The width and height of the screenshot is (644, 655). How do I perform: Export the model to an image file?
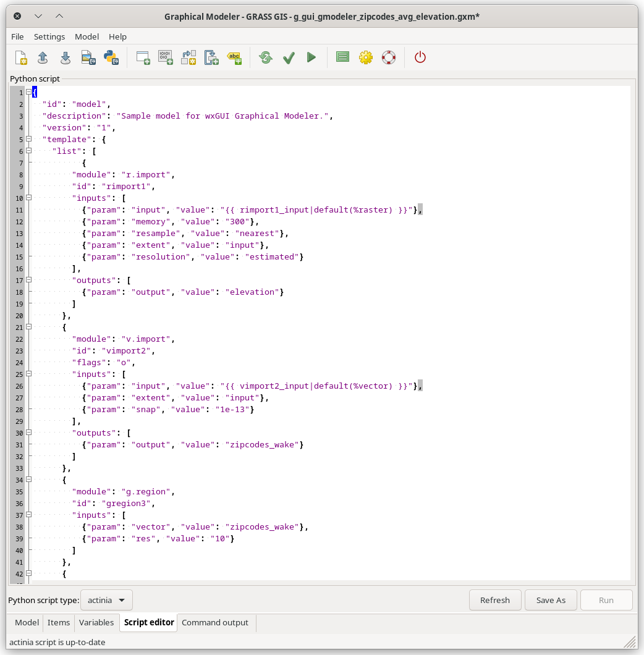(88, 57)
